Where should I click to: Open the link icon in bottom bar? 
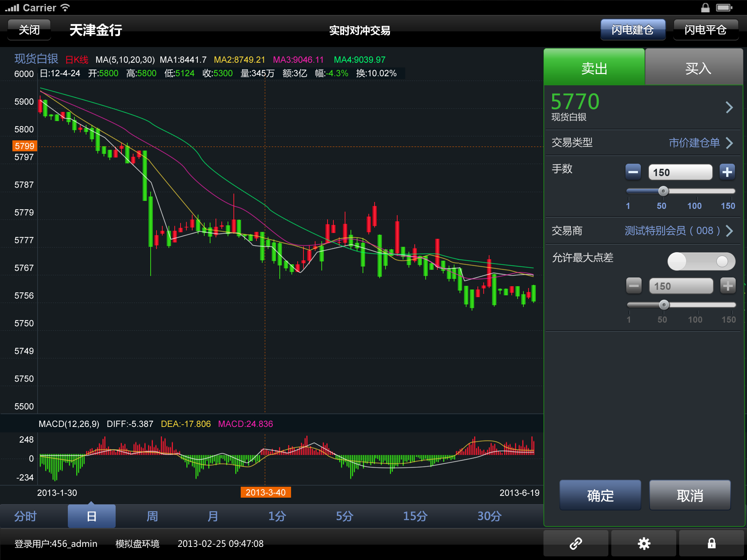(576, 543)
